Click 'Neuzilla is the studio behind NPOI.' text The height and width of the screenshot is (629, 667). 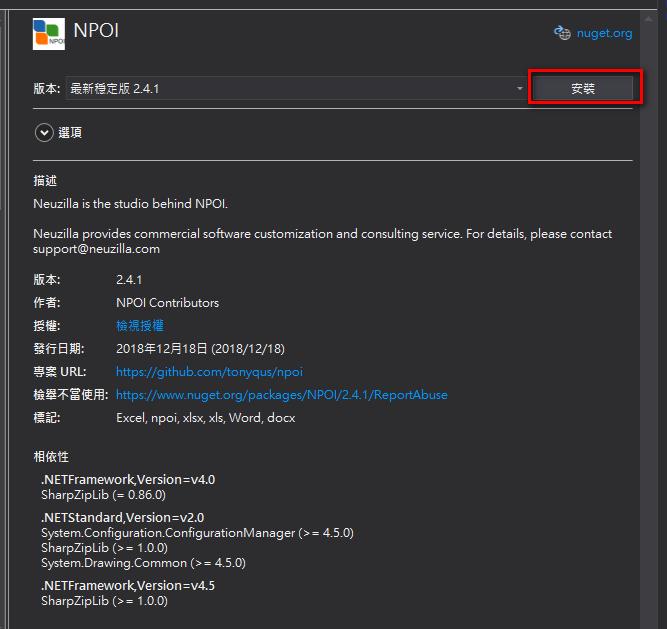pos(131,204)
